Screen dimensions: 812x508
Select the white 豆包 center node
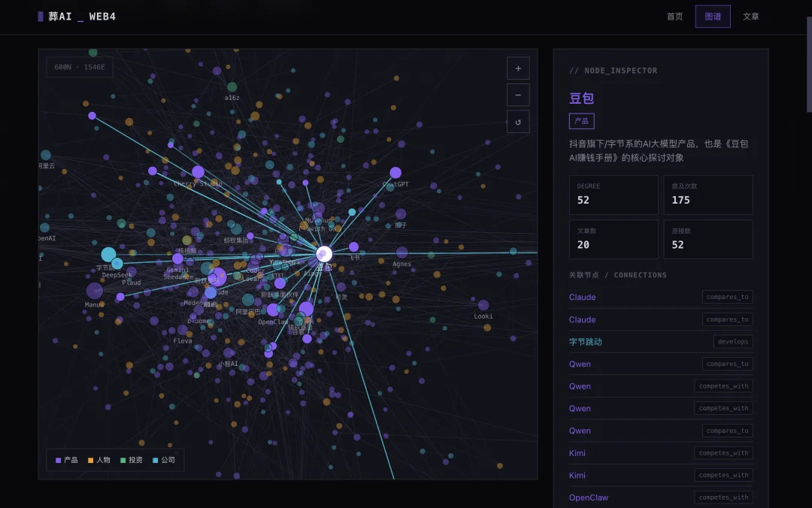(324, 254)
